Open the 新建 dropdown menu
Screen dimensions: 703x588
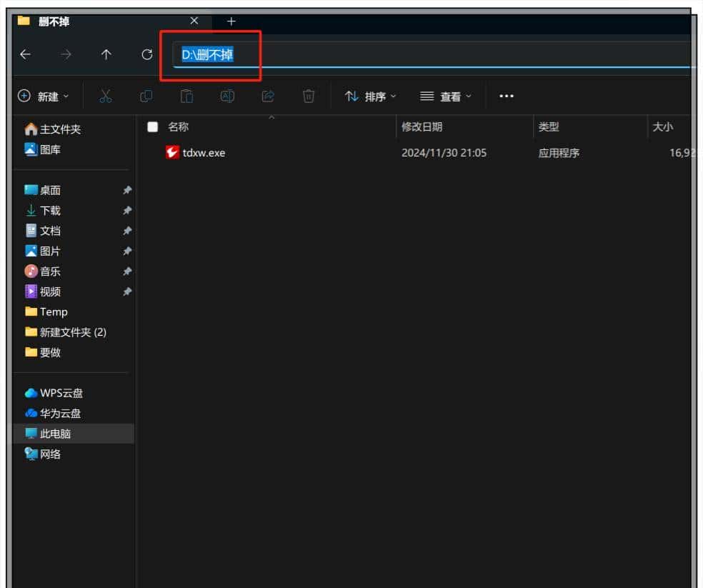coord(44,96)
